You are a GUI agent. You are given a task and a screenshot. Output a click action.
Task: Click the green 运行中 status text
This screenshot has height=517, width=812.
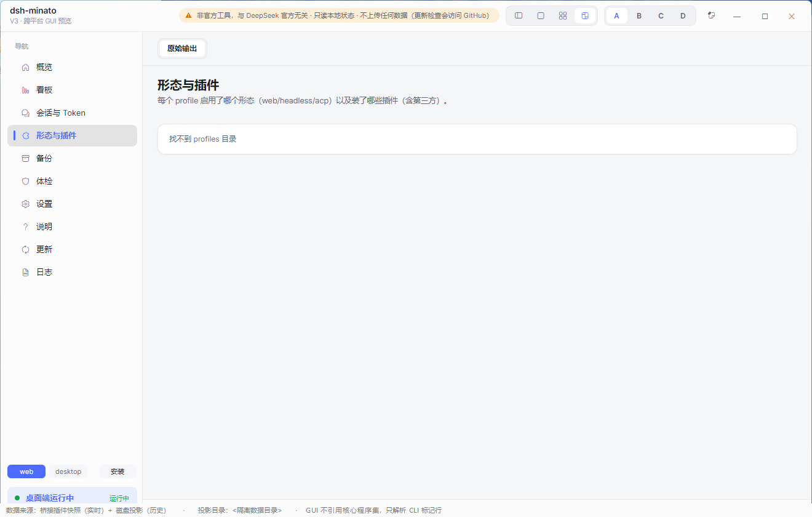(x=119, y=499)
